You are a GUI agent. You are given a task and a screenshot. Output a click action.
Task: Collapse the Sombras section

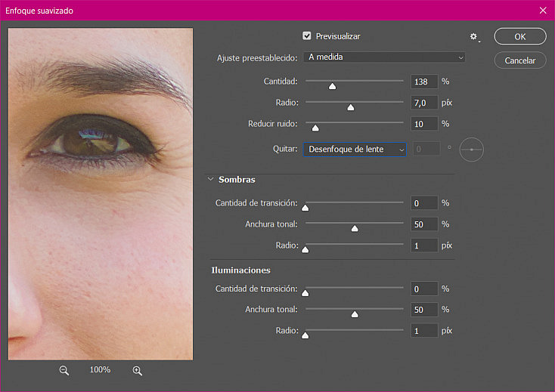211,179
